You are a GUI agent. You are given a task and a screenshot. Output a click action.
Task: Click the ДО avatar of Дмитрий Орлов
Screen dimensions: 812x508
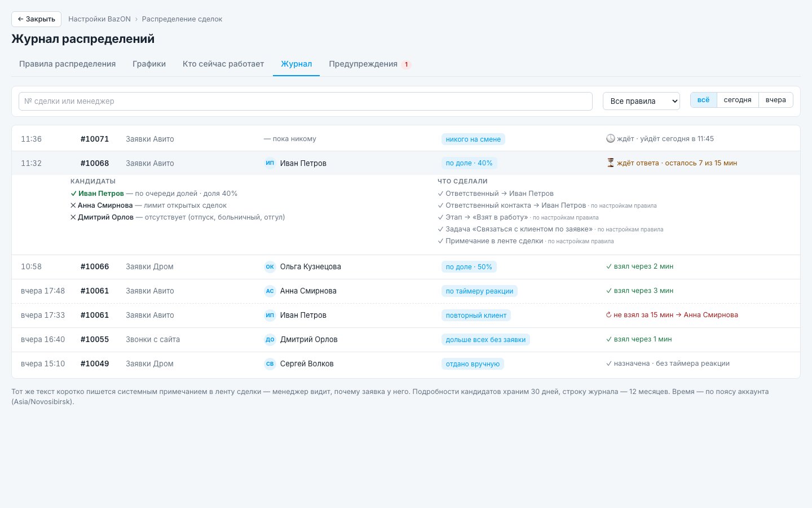tap(270, 339)
